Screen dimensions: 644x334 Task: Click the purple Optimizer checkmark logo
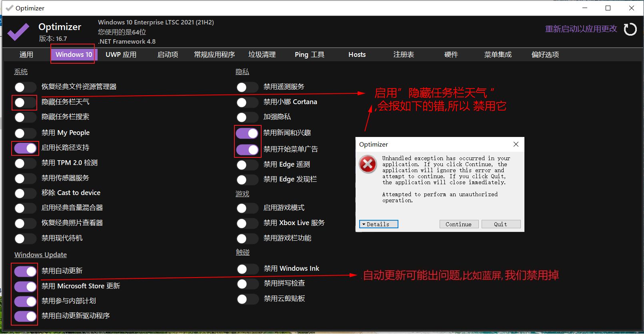click(18, 32)
